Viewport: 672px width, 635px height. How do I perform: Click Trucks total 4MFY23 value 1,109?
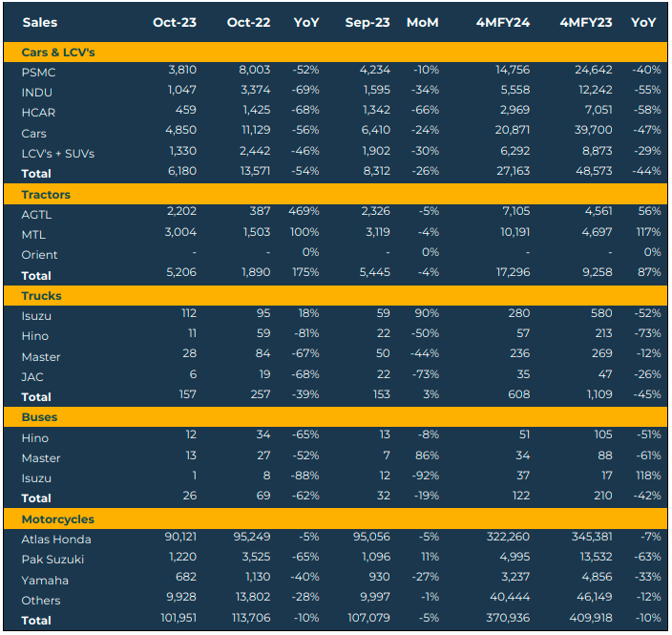tap(599, 394)
